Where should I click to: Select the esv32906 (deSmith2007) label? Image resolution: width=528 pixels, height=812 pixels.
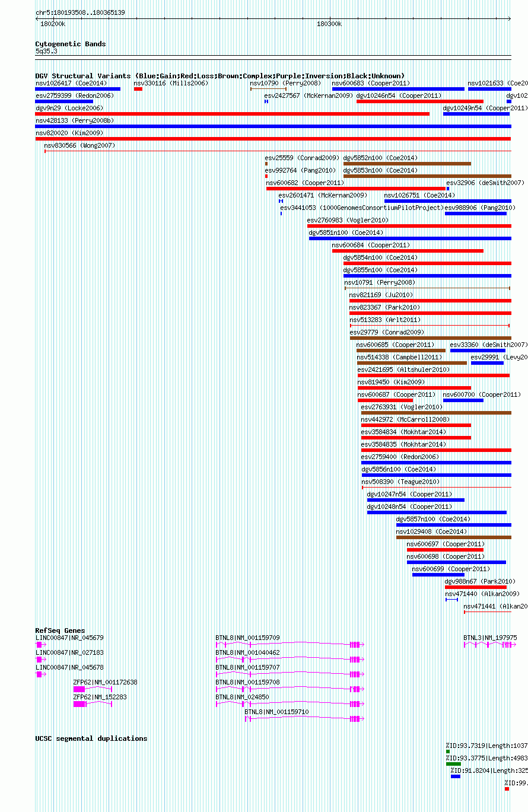point(485,183)
